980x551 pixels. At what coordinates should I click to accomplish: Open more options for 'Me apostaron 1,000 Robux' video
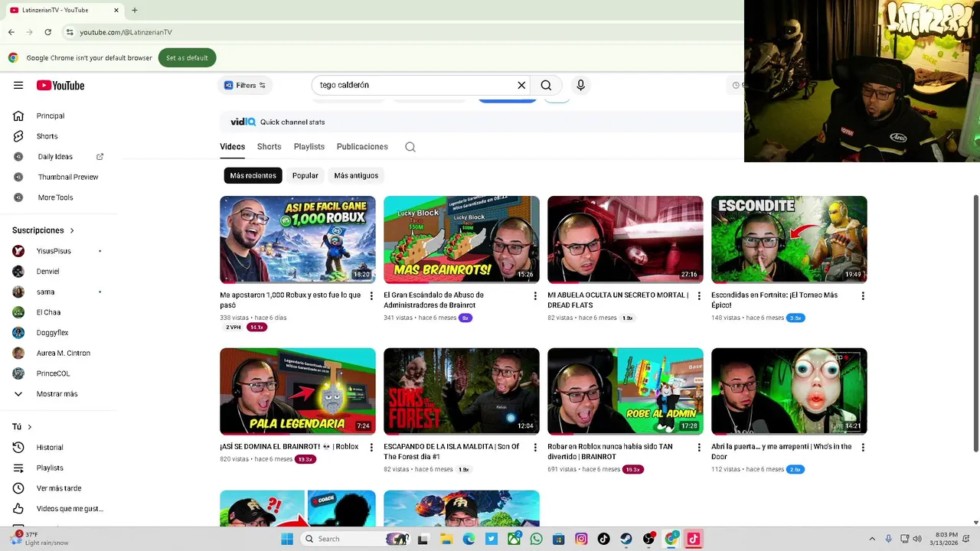[x=371, y=296]
